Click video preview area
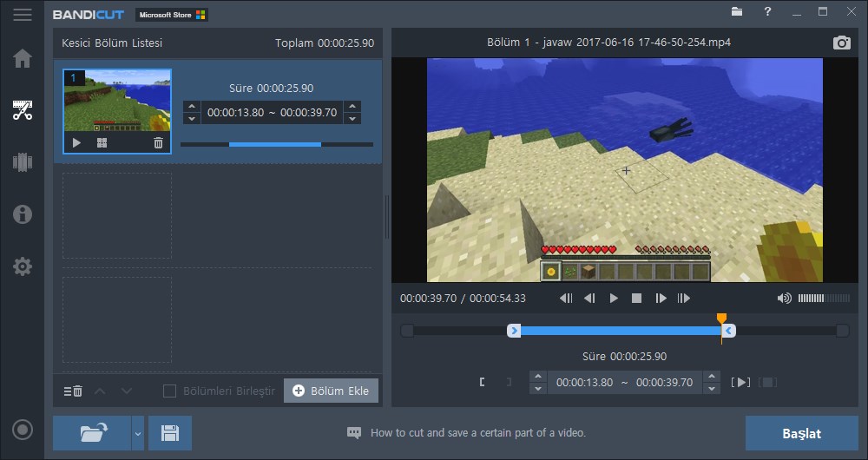868x460 pixels. click(624, 170)
